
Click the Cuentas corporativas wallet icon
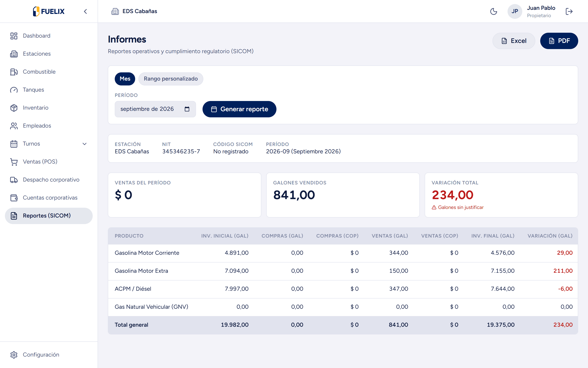click(x=14, y=198)
